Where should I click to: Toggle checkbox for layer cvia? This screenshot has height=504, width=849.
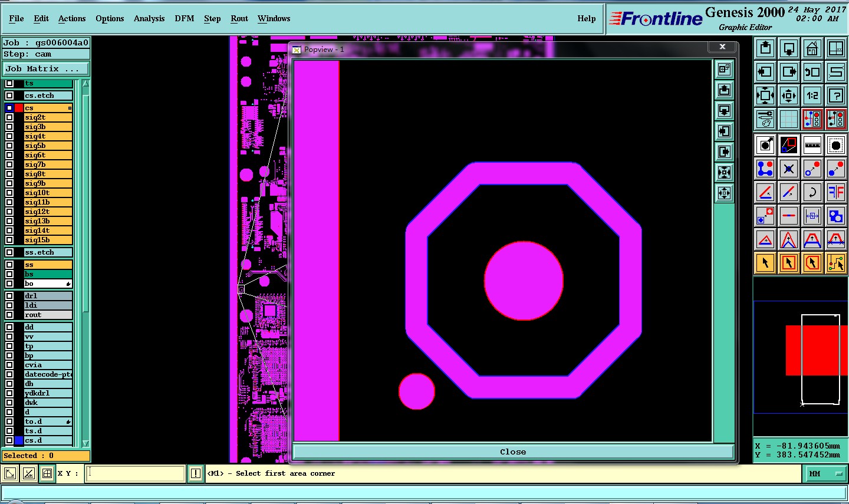click(x=9, y=365)
